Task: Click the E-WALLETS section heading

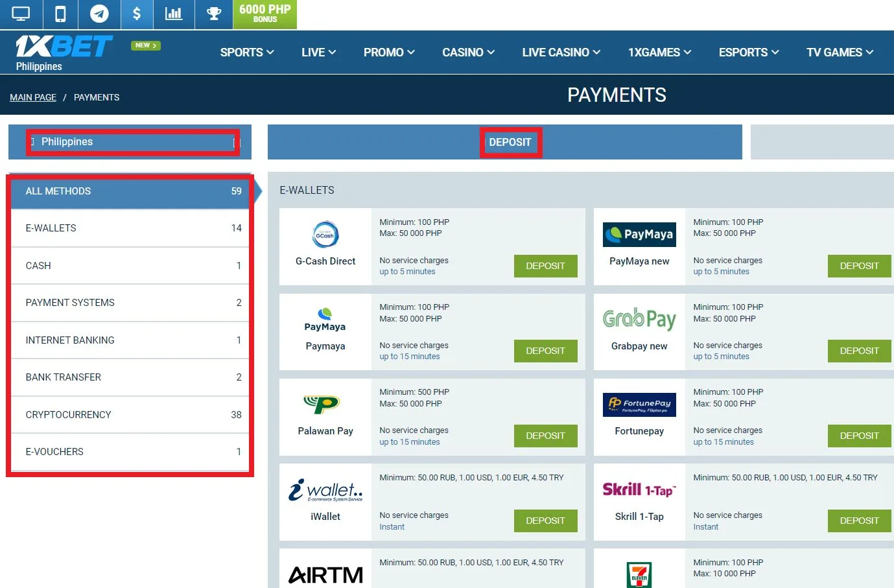Action: click(x=307, y=190)
